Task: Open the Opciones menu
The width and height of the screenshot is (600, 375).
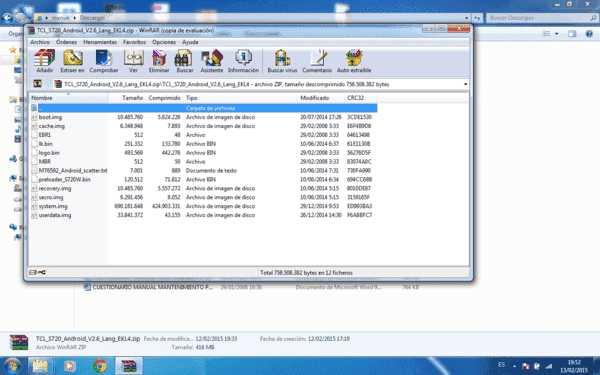Action: pyautogui.click(x=164, y=42)
